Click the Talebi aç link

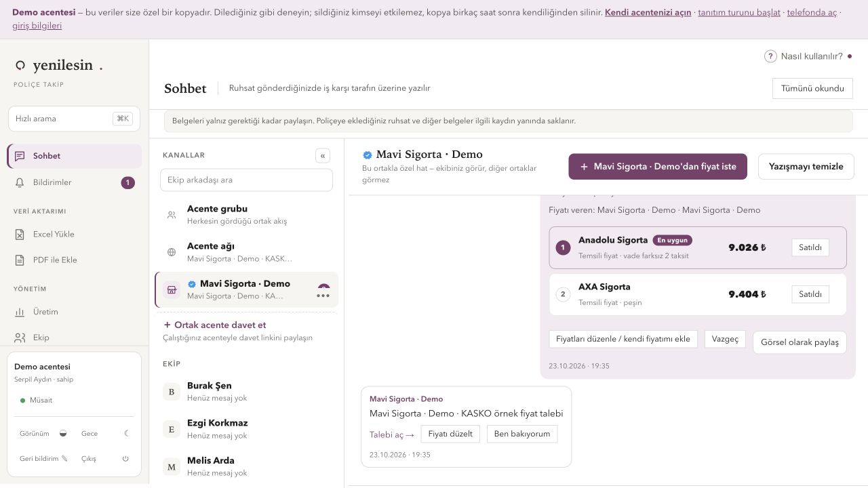pos(392,434)
